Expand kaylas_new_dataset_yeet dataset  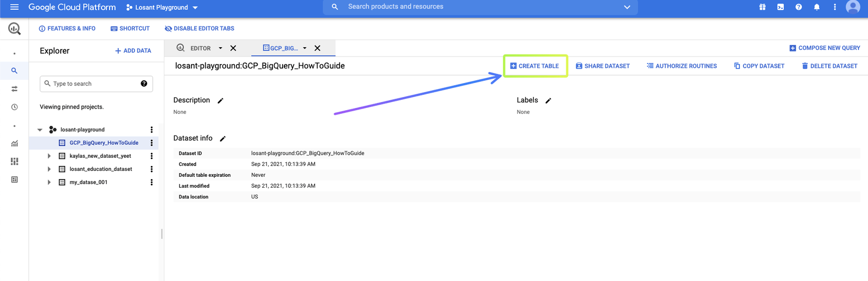pyautogui.click(x=49, y=156)
